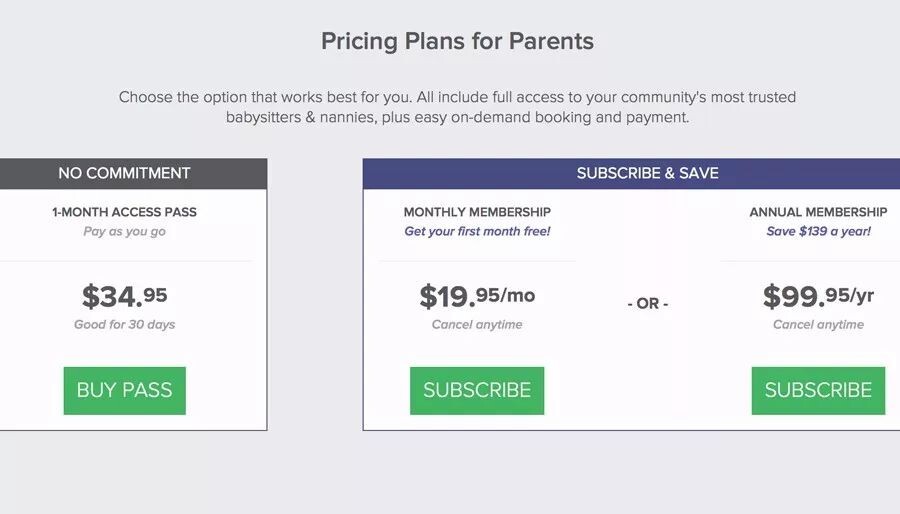This screenshot has width=900, height=514.
Task: Click the $34.95 price
Action: pyautogui.click(x=124, y=296)
